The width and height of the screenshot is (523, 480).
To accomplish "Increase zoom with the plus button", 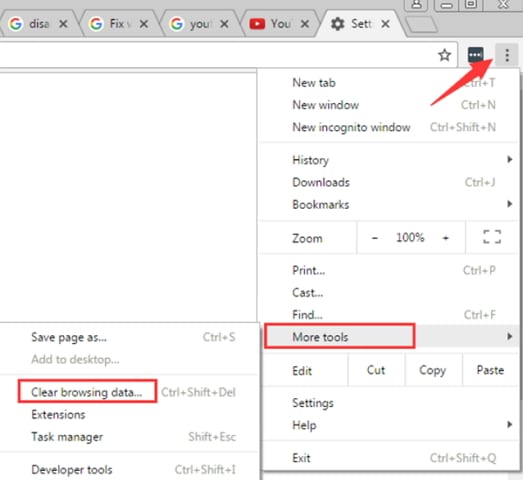I will tap(446, 238).
